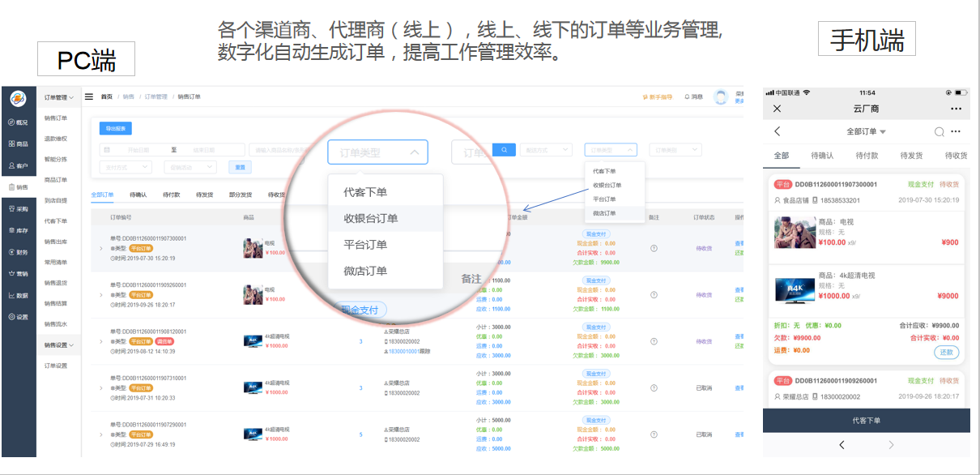Open 智能分拣 in the sales submenu
Screen dimensions: 980x475
click(56, 159)
